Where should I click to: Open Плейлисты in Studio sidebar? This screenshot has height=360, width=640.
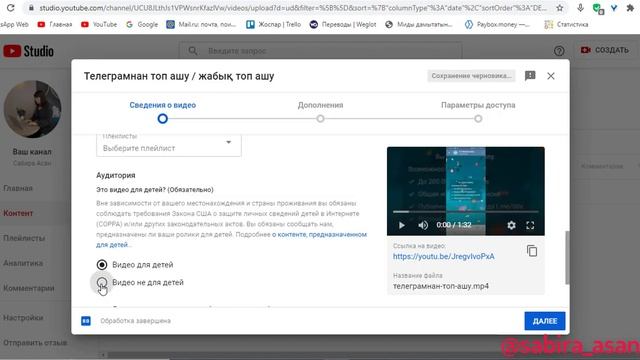(x=24, y=238)
